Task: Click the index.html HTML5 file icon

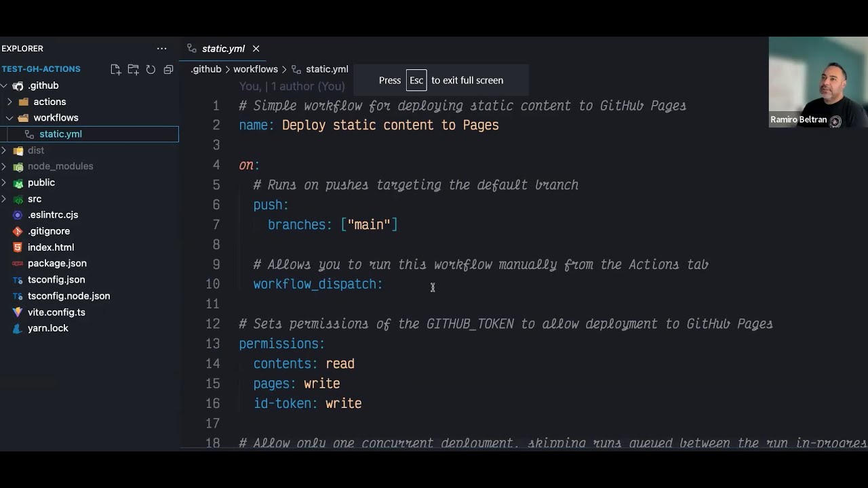Action: point(18,247)
